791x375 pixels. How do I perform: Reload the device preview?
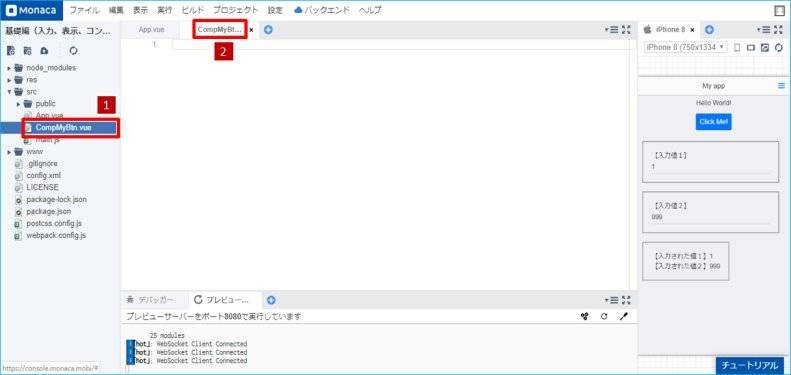click(778, 47)
